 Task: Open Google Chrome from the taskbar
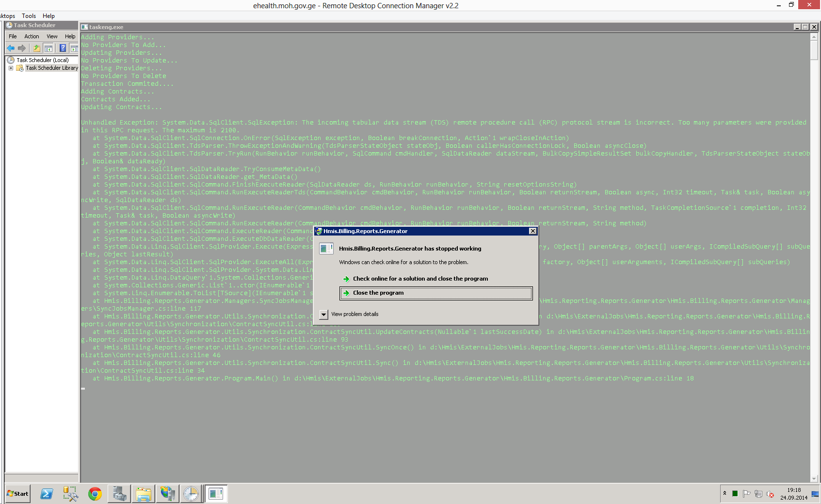click(x=95, y=494)
